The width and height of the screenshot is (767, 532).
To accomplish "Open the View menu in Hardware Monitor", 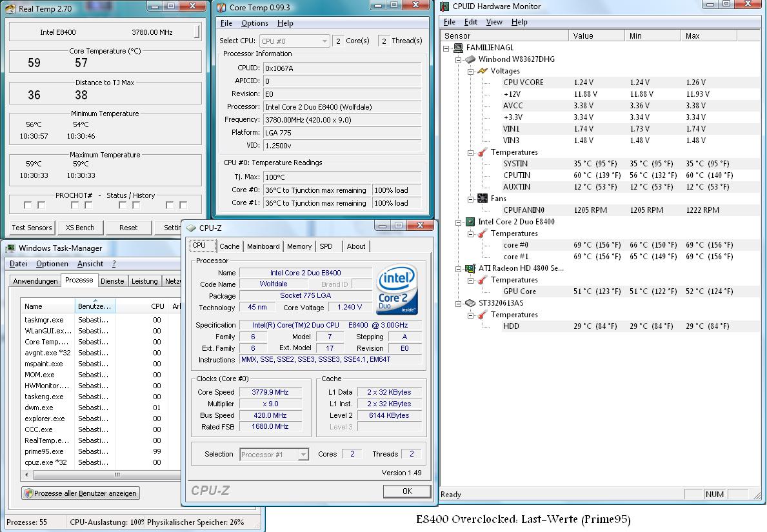I will pos(494,22).
